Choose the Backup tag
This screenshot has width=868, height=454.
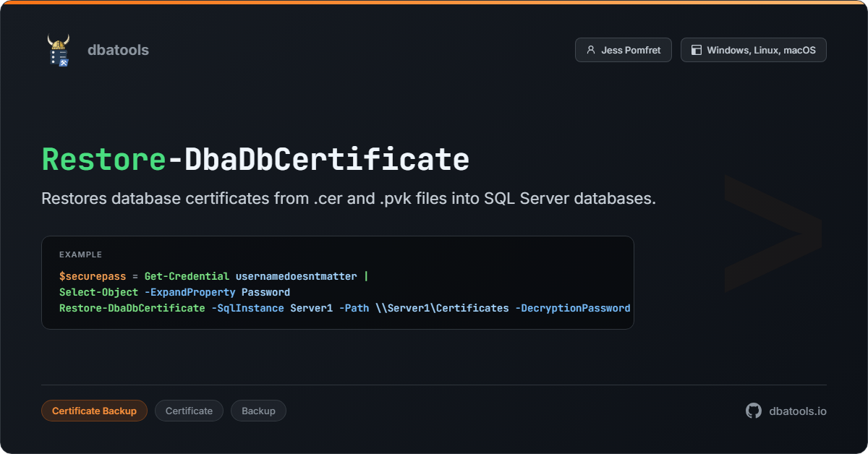point(258,411)
